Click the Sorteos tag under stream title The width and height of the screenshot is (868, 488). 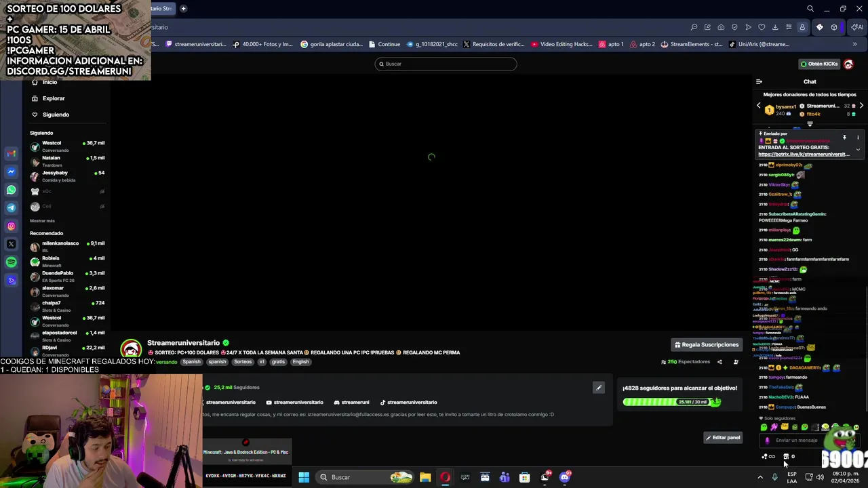click(243, 362)
